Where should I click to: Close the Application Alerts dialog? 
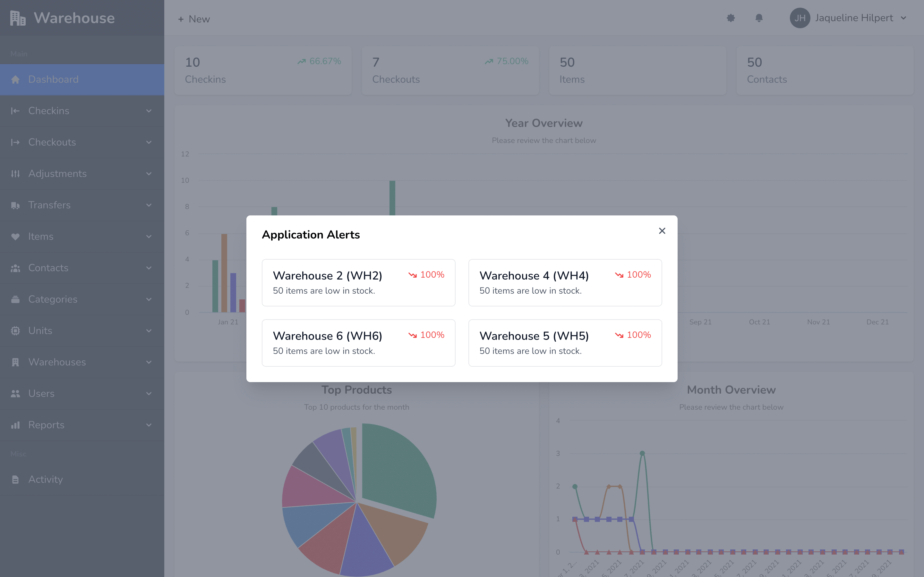tap(662, 231)
